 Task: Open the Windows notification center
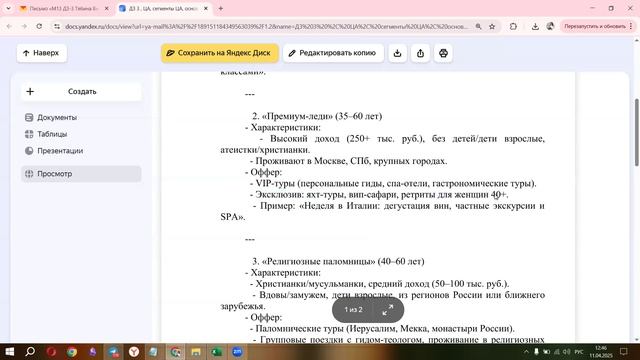point(624,351)
